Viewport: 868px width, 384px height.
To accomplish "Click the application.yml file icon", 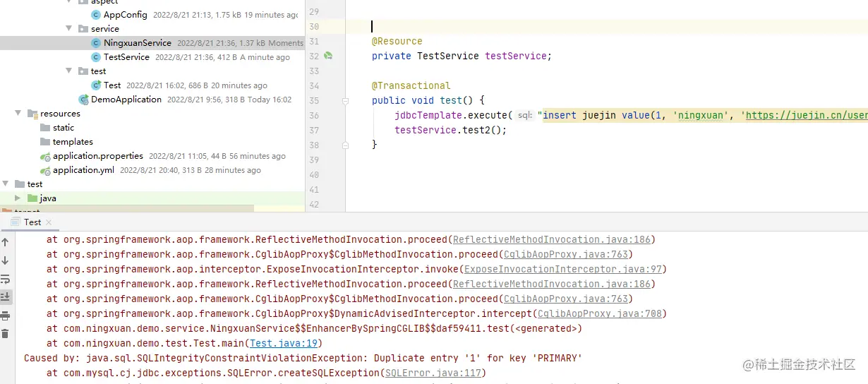I will pyautogui.click(x=45, y=169).
